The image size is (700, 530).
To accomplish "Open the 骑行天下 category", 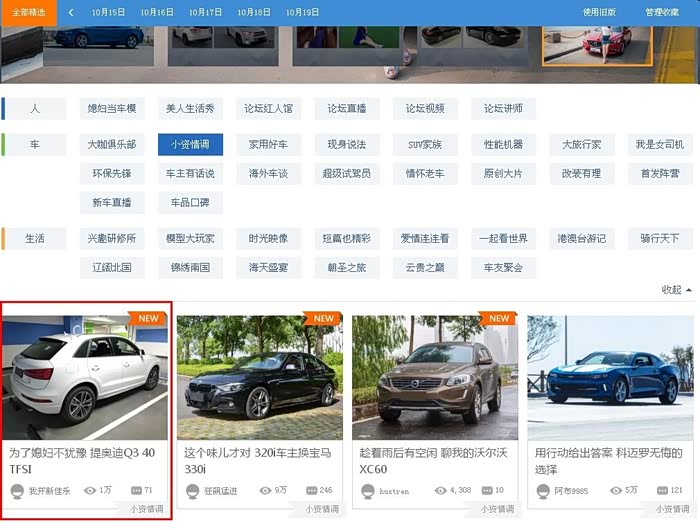I will (660, 239).
